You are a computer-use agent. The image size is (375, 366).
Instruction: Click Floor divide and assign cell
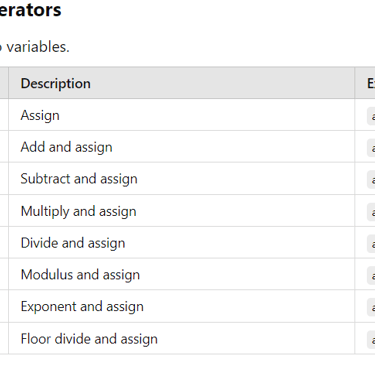(89, 339)
